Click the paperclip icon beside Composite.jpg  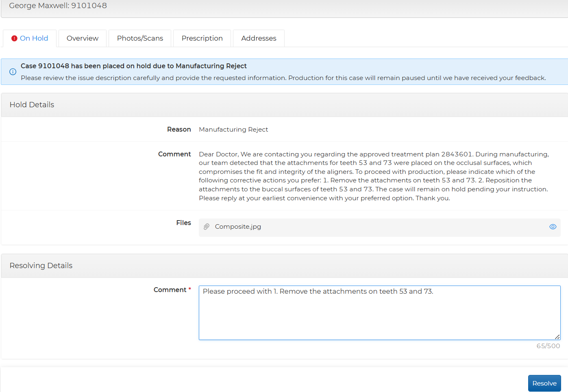tap(207, 227)
